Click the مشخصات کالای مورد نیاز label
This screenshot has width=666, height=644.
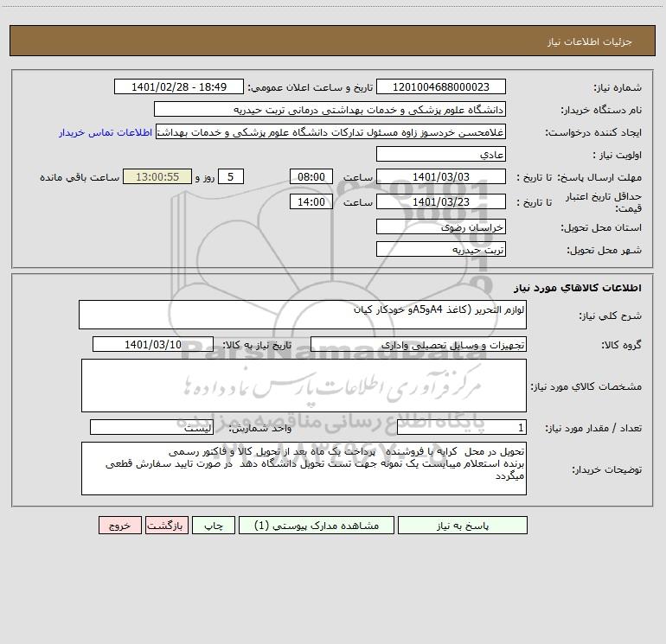[x=586, y=386]
